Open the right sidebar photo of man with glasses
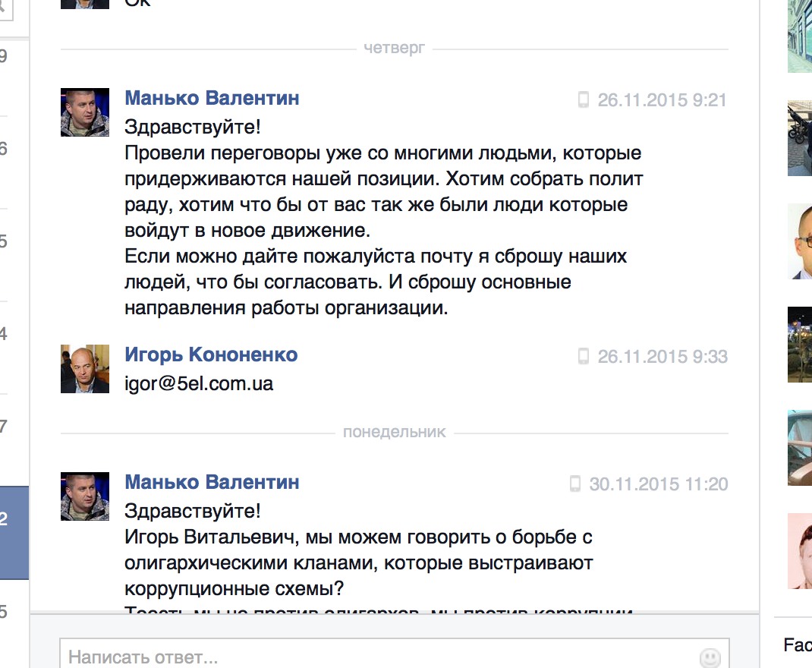Viewport: 812px width, 668px height. coord(800,241)
